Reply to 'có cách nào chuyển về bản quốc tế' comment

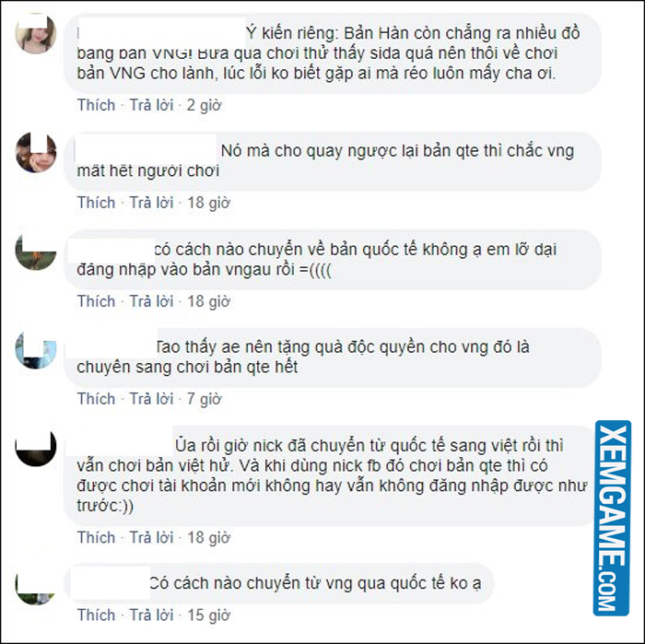pyautogui.click(x=151, y=301)
